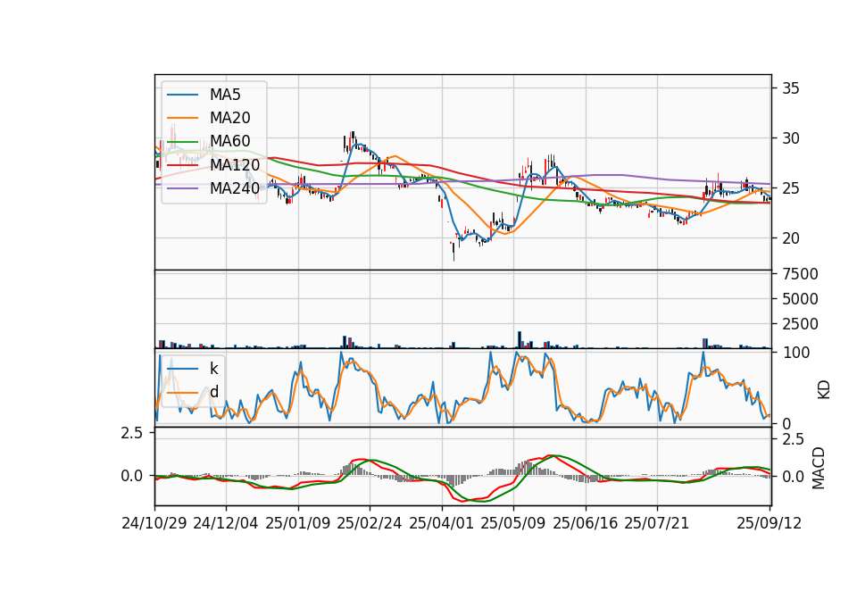Screen dimensions: 857x616
Task: Click the volume axis value 2500
Action: 800,324
